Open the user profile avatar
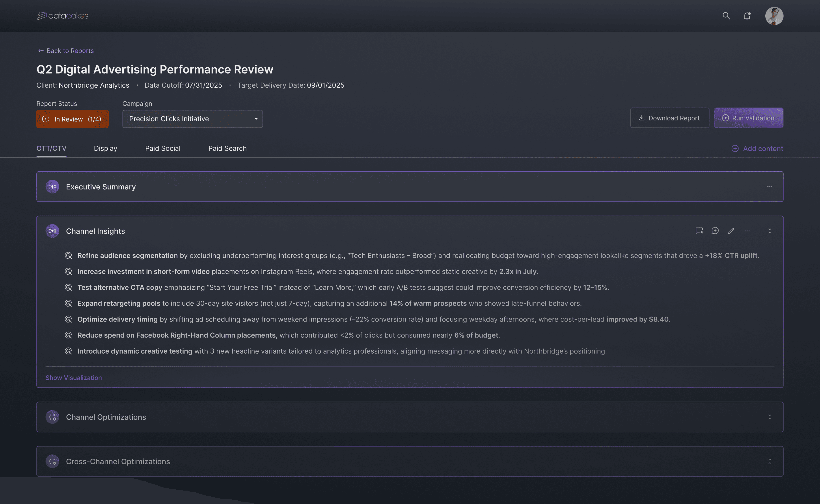The width and height of the screenshot is (820, 504). click(x=774, y=16)
